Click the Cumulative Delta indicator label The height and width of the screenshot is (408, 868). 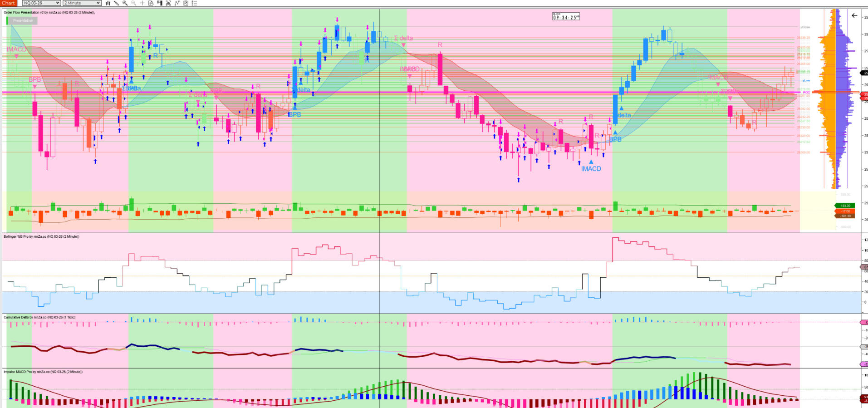pos(39,317)
